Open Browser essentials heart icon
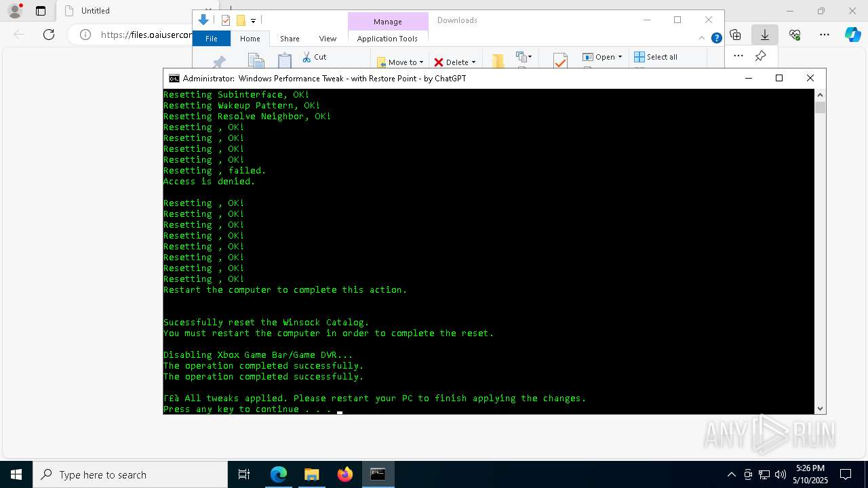This screenshot has width=868, height=488. click(x=795, y=35)
